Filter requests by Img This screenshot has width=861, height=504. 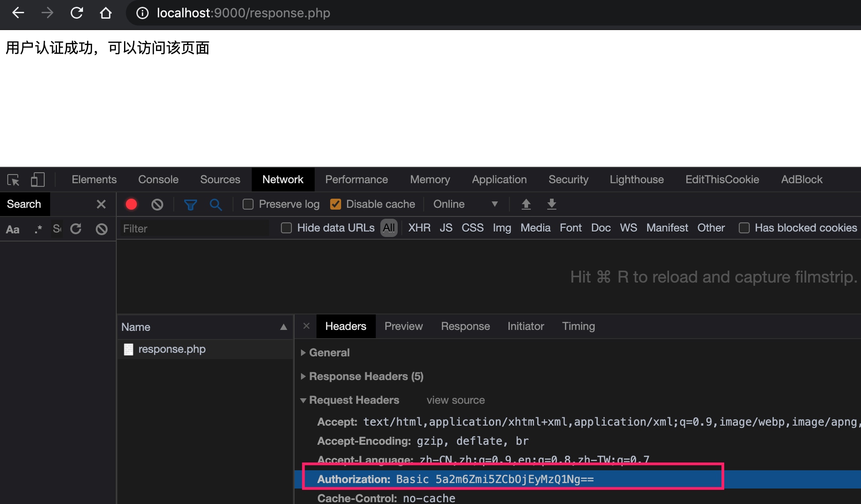tap(502, 228)
